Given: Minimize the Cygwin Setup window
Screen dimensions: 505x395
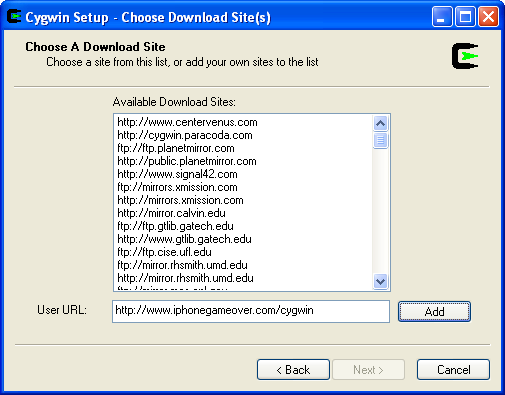Looking at the screenshot, I should (442, 16).
